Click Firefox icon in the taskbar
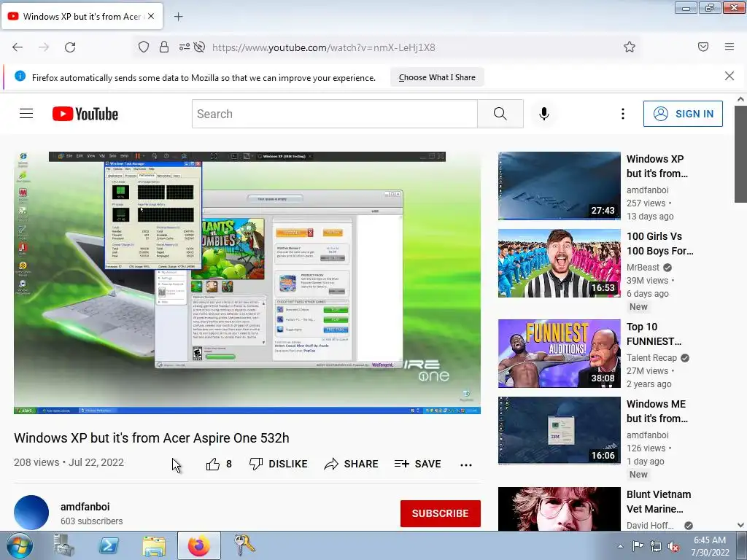 point(199,545)
